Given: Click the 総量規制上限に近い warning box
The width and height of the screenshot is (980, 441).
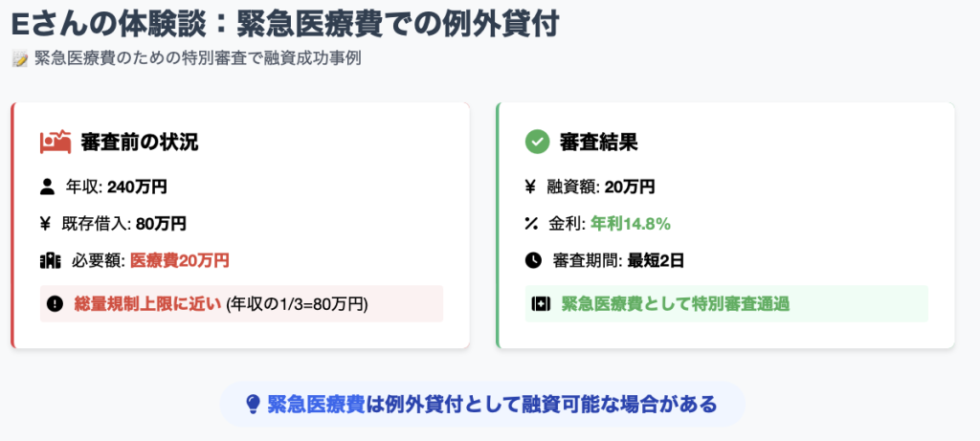Looking at the screenshot, I should click(242, 304).
